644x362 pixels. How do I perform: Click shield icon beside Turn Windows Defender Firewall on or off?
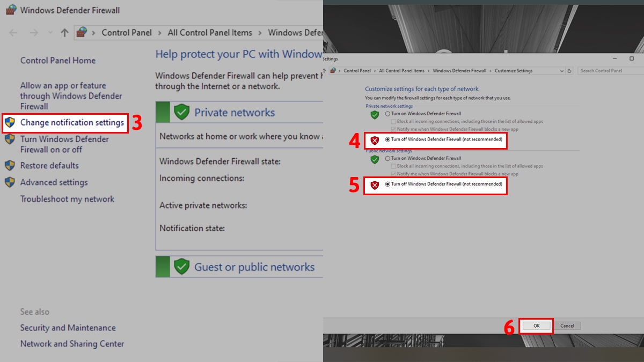click(10, 139)
